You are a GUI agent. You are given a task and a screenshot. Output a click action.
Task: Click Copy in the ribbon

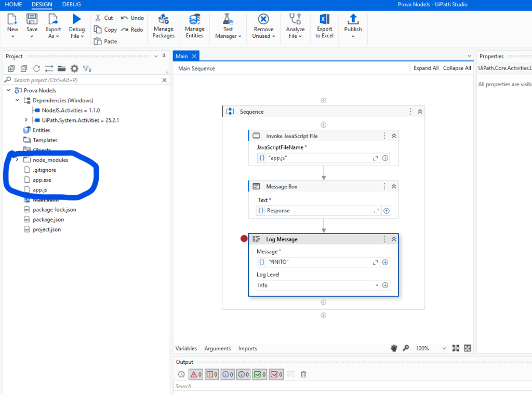[x=105, y=30]
